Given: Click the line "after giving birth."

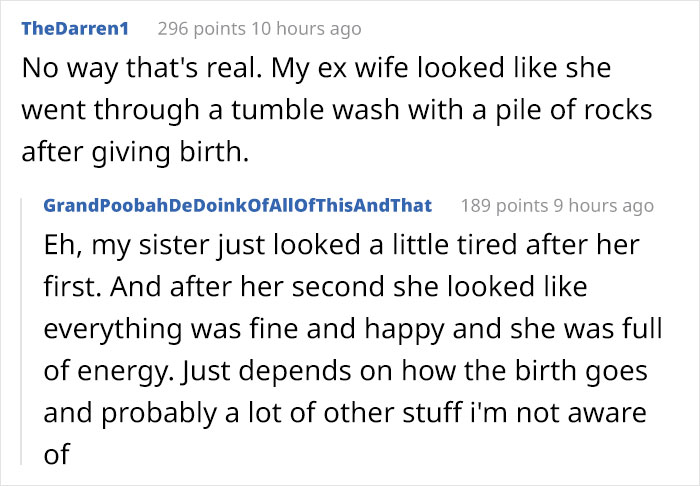Looking at the screenshot, I should click(135, 152).
